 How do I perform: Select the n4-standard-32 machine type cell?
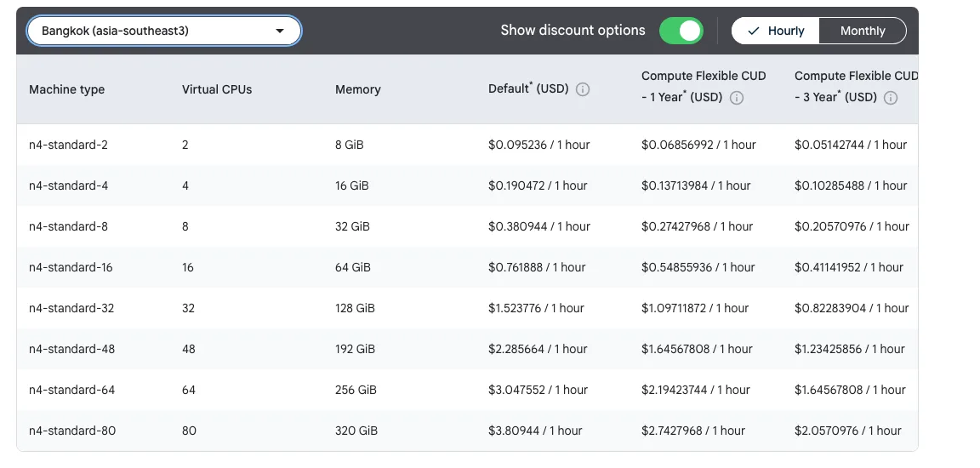click(x=71, y=308)
